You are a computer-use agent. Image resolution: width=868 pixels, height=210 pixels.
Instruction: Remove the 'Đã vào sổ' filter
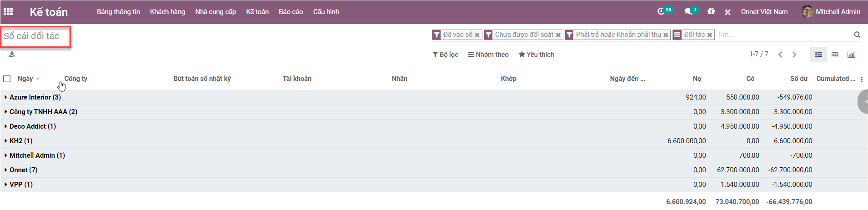coord(477,35)
